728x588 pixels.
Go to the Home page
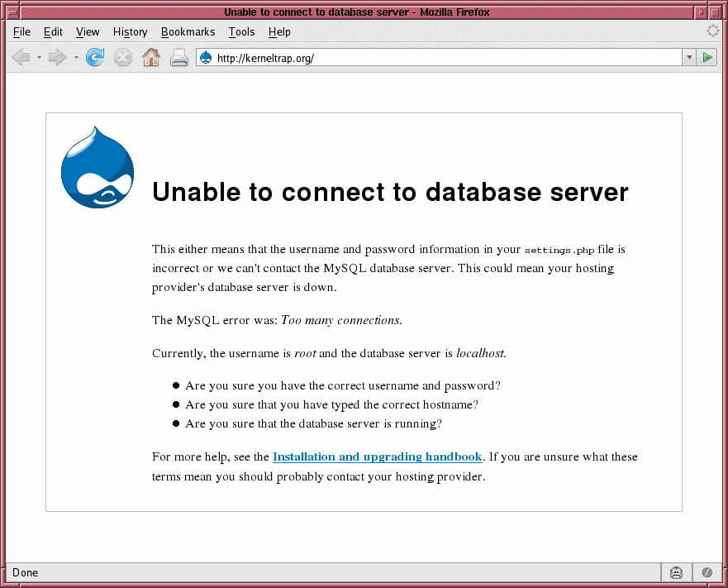click(151, 58)
